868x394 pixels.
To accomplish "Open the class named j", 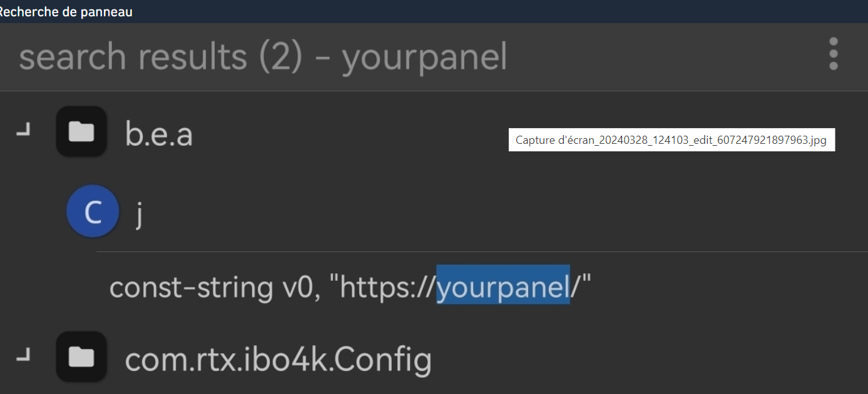I will (139, 214).
